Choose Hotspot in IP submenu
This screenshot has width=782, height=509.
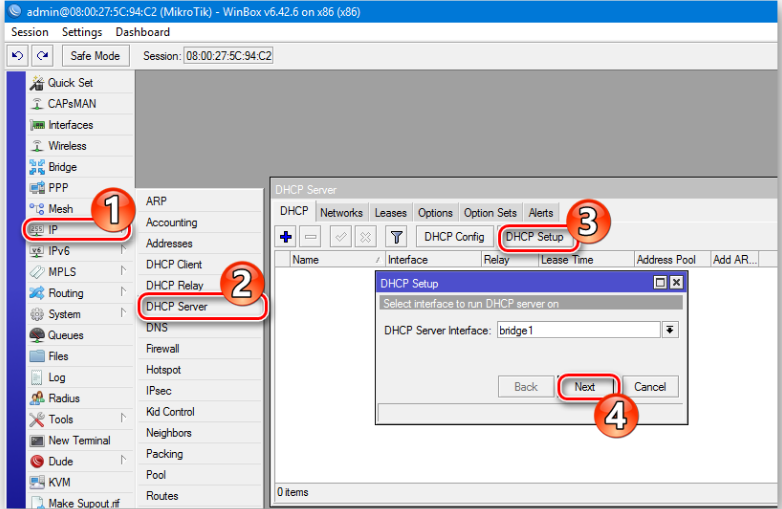click(x=199, y=369)
